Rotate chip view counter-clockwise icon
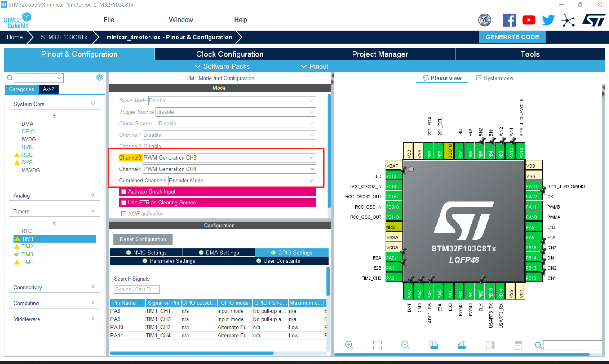This screenshot has width=609, height=364. [462, 345]
